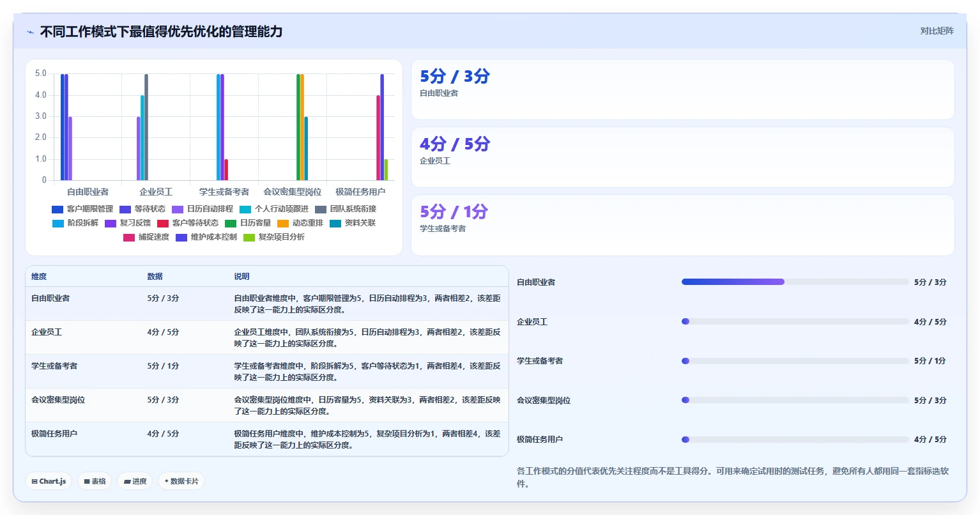This screenshot has width=980, height=515.
Task: Click the 会议密集型岗位 progress bar
Action: pos(795,400)
